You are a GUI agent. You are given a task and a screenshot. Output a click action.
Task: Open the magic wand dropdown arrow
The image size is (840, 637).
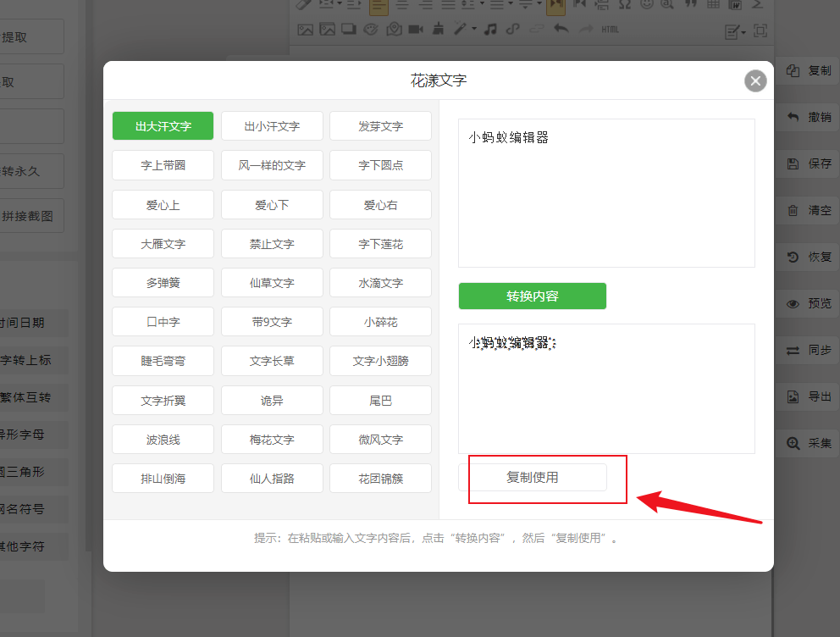(x=475, y=30)
